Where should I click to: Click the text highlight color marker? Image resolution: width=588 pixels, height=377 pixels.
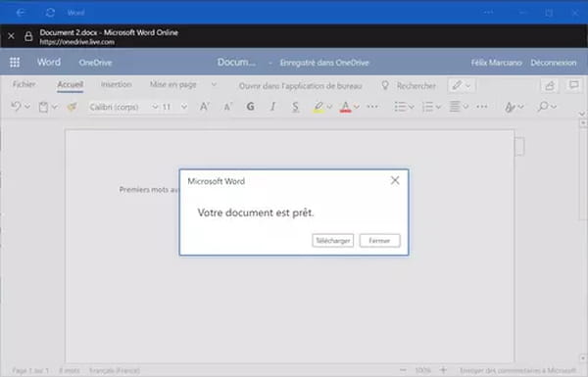(318, 107)
